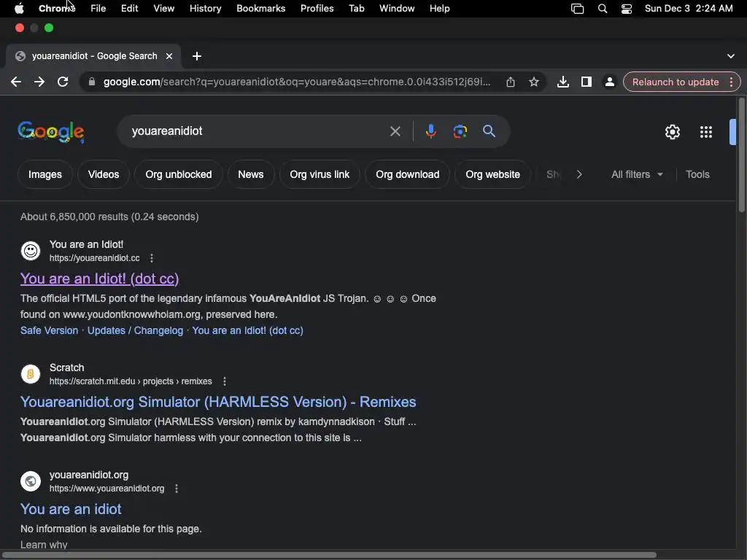Search by image with Google Lens icon
This screenshot has height=560, width=747.
click(x=460, y=131)
